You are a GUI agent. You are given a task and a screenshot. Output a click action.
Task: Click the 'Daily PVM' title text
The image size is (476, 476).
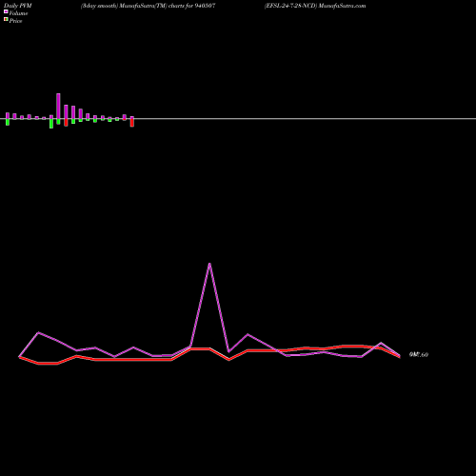(18, 6)
